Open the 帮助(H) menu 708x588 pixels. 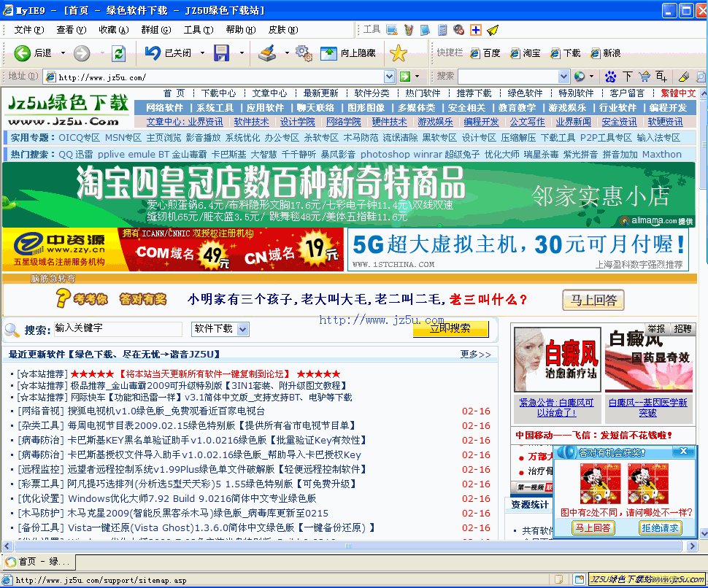tap(241, 30)
